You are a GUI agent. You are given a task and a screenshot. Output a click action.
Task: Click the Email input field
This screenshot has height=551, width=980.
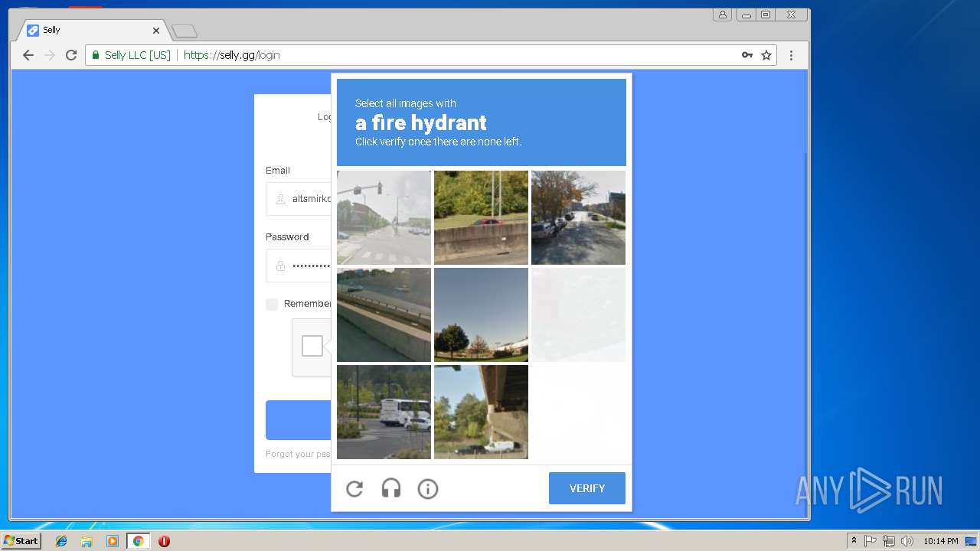click(299, 198)
